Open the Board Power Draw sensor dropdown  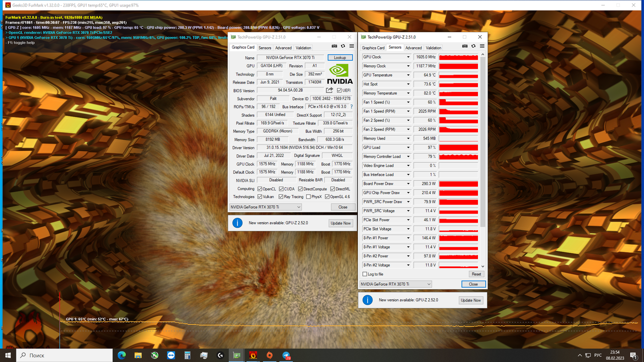click(x=408, y=184)
